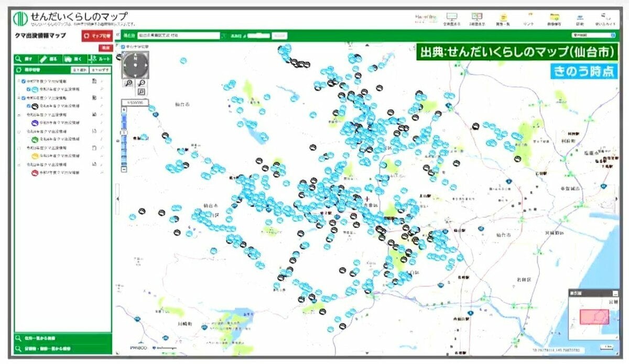Select the ルート (route) tab
The height and width of the screenshot is (364, 629).
[x=100, y=59]
